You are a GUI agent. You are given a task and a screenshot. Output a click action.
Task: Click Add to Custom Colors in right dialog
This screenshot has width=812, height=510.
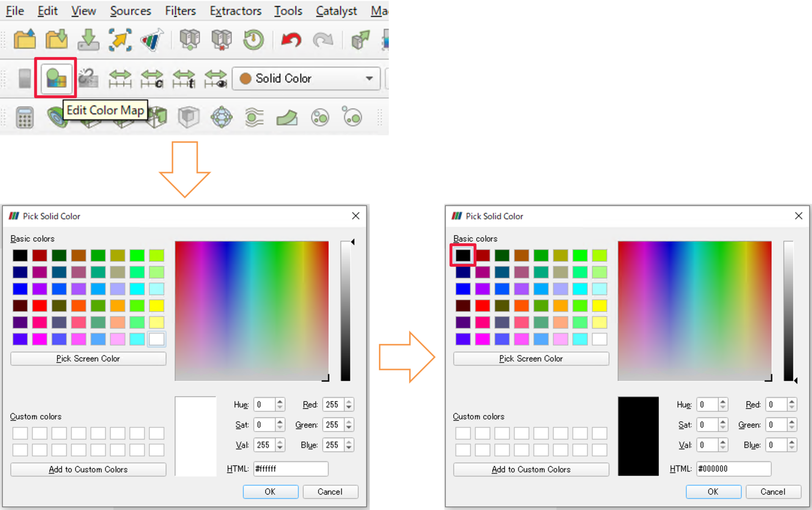coord(531,469)
